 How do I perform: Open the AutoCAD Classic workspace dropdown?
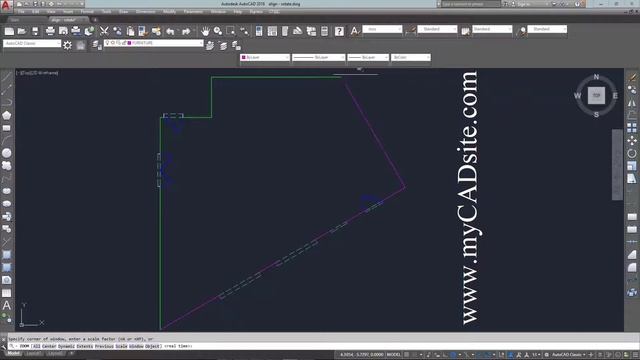point(32,43)
